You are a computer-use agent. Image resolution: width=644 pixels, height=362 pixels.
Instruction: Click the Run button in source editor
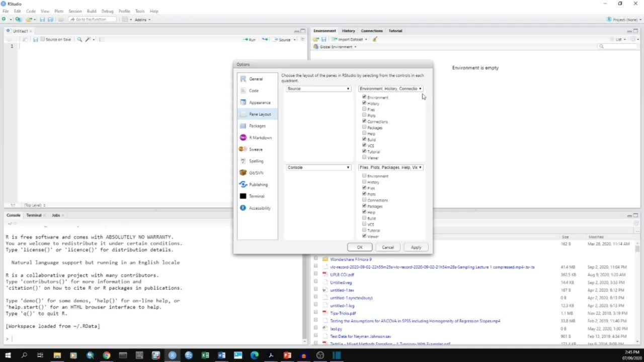pos(249,39)
